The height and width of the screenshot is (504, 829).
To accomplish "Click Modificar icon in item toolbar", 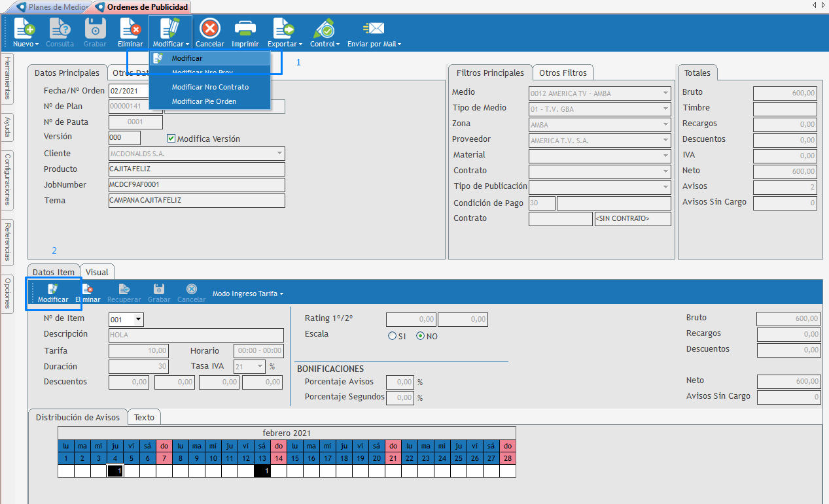I will point(53,290).
